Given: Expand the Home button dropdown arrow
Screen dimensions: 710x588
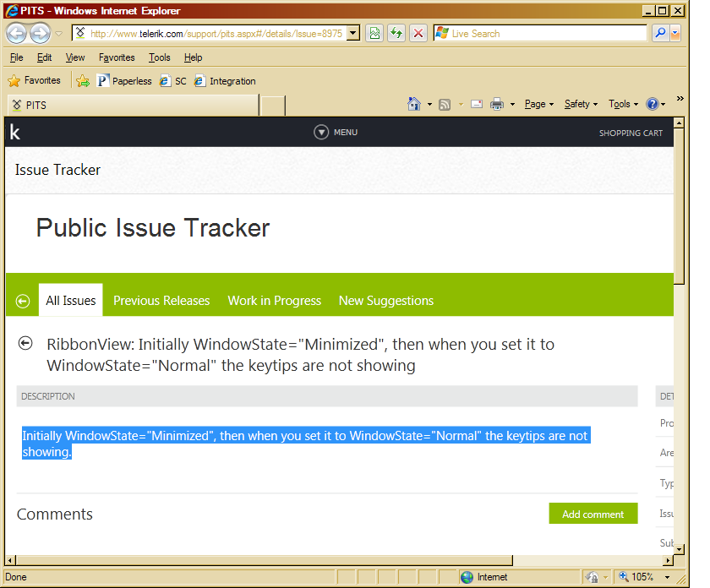Looking at the screenshot, I should [429, 105].
